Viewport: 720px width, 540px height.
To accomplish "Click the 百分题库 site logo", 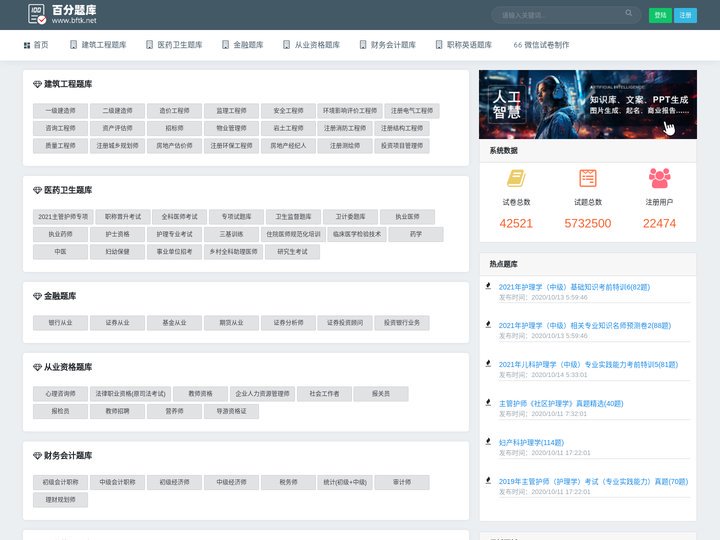I will [62, 14].
